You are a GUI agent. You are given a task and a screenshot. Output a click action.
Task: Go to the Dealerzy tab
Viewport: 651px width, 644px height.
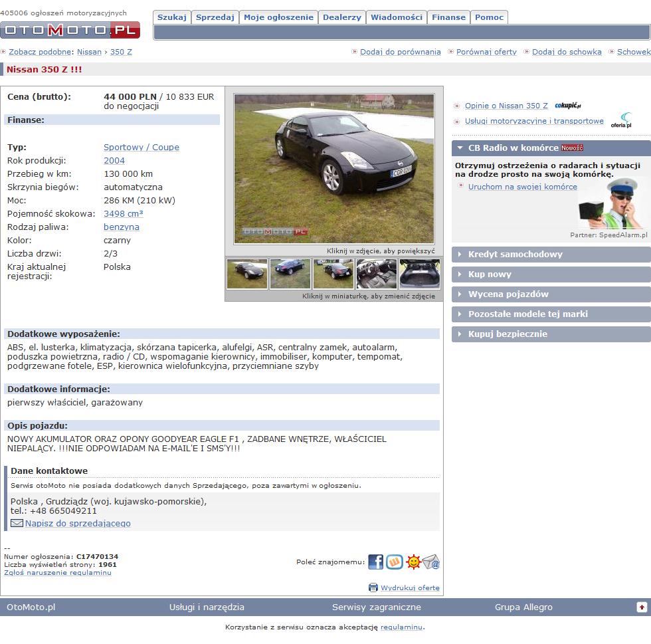pyautogui.click(x=342, y=17)
